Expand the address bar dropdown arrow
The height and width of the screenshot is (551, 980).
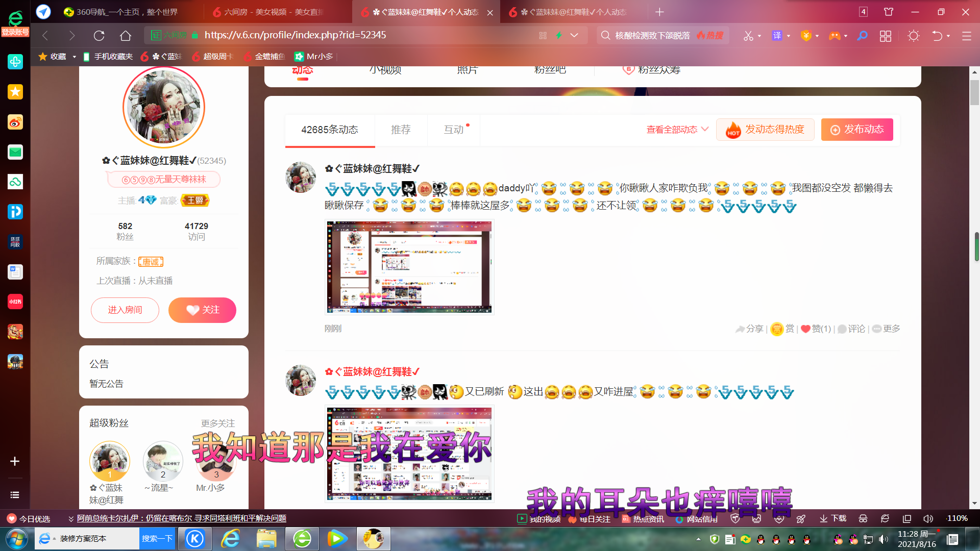click(x=574, y=35)
